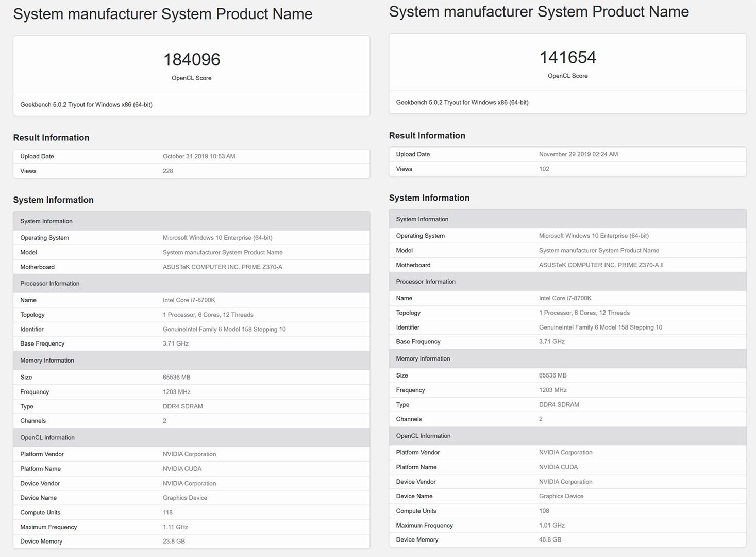This screenshot has height=557, width=756.
Task: Click Maximum Frequency value 1.01 GHz
Action: click(x=552, y=525)
